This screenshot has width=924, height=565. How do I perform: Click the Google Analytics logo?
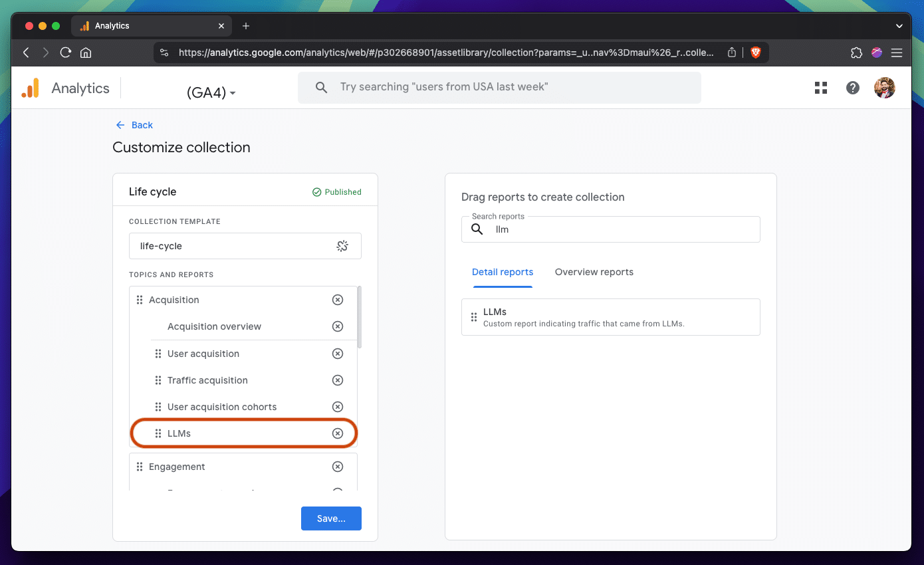pyautogui.click(x=31, y=88)
